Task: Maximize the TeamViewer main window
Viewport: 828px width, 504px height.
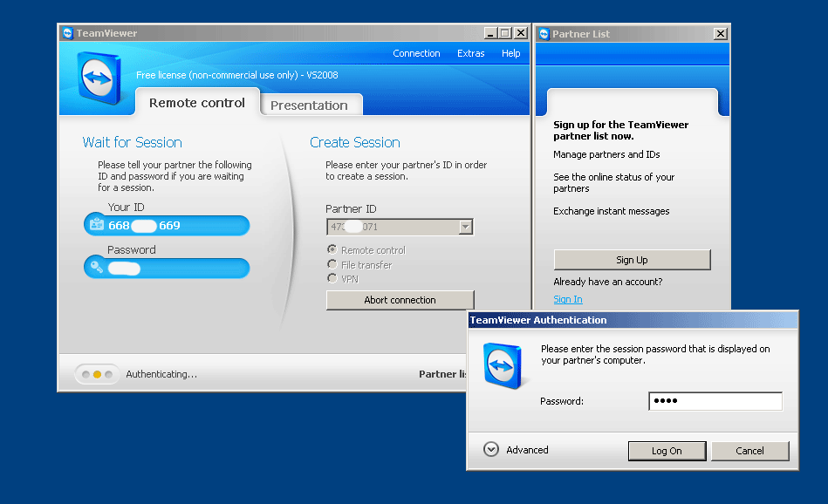Action: tap(505, 33)
